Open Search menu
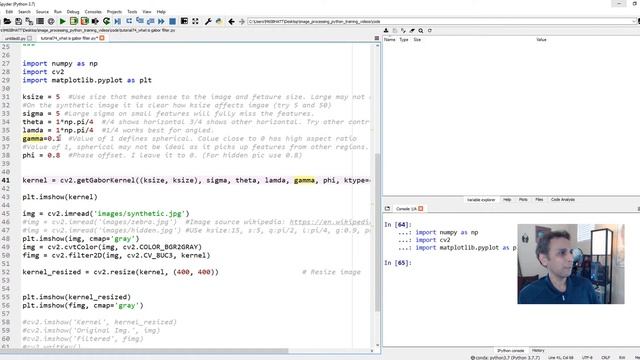Viewport: 640px width, 360px height. click(24, 12)
